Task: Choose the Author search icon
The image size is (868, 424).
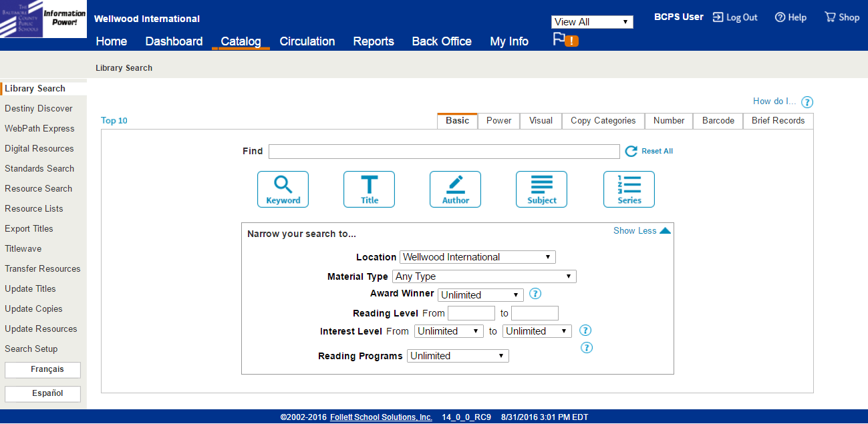Action: 455,189
